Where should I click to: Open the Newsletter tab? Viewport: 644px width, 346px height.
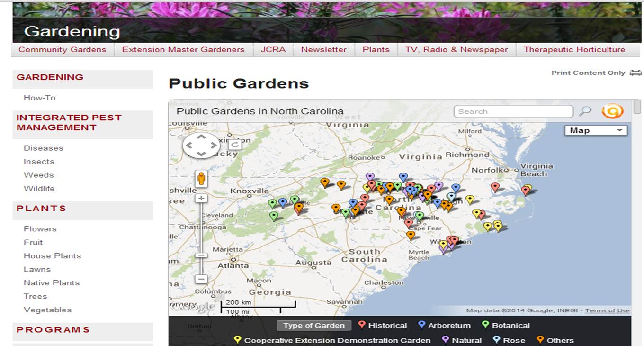(x=324, y=49)
